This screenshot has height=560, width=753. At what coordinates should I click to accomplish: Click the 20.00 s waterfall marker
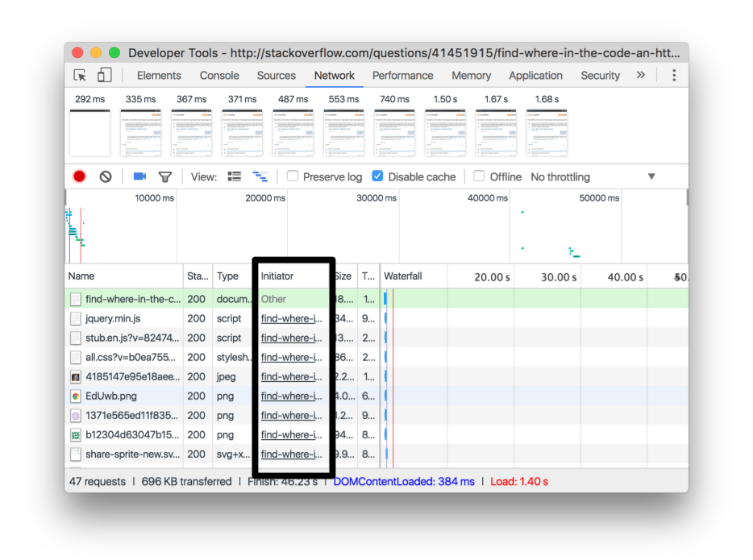[x=492, y=277]
